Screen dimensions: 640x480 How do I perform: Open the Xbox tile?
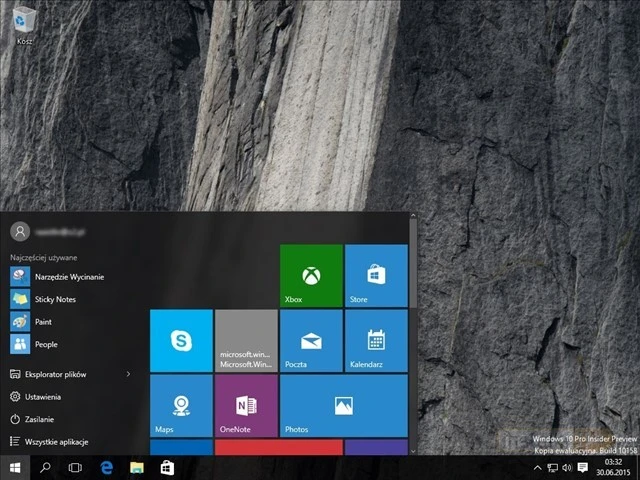pyautogui.click(x=311, y=275)
